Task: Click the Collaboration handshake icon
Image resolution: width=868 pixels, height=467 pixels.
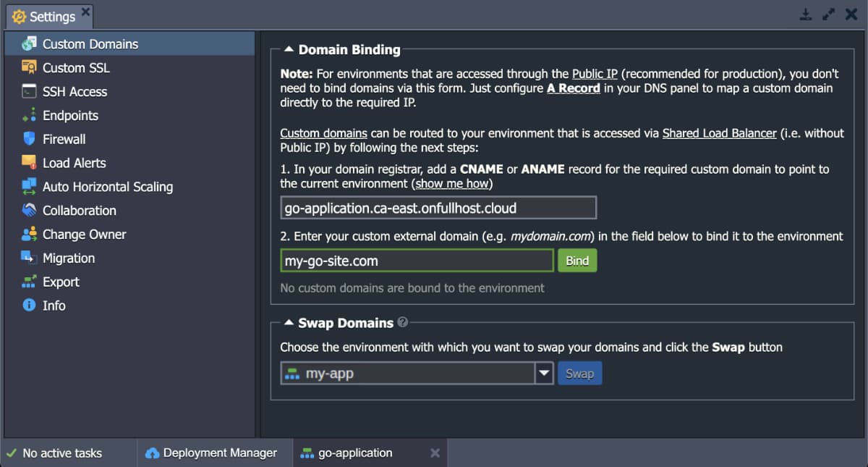Action: click(x=29, y=211)
